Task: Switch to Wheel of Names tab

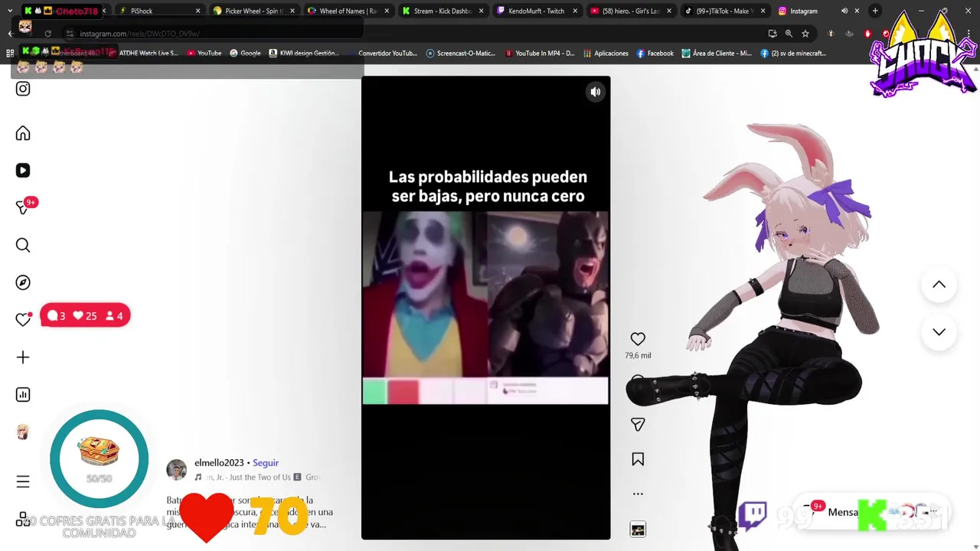Action: (348, 11)
